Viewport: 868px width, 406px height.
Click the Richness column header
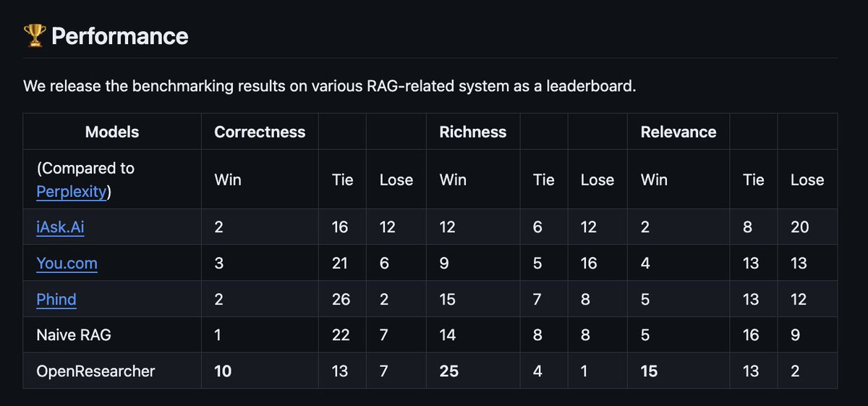(x=473, y=132)
